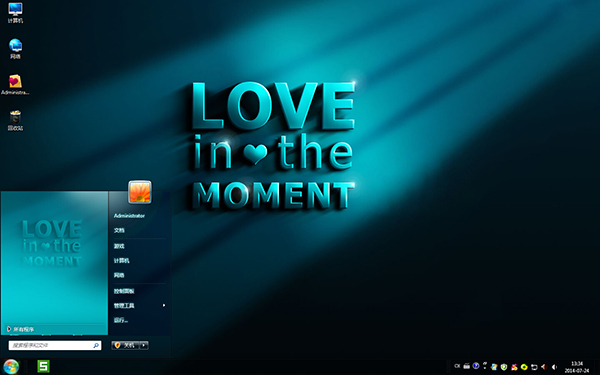
Task: Click the CK language indicator in tray
Action: coord(457,366)
